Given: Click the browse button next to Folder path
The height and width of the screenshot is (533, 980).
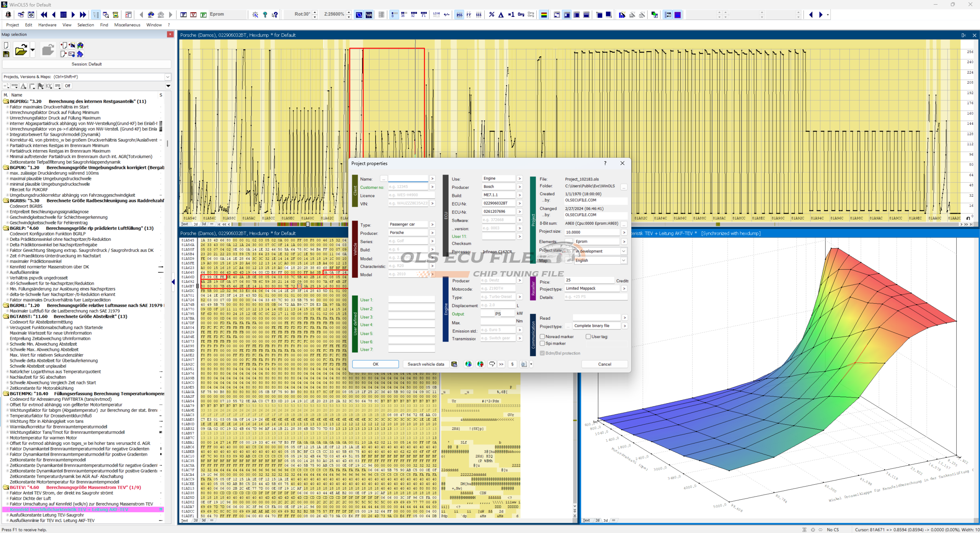Looking at the screenshot, I should pos(624,187).
